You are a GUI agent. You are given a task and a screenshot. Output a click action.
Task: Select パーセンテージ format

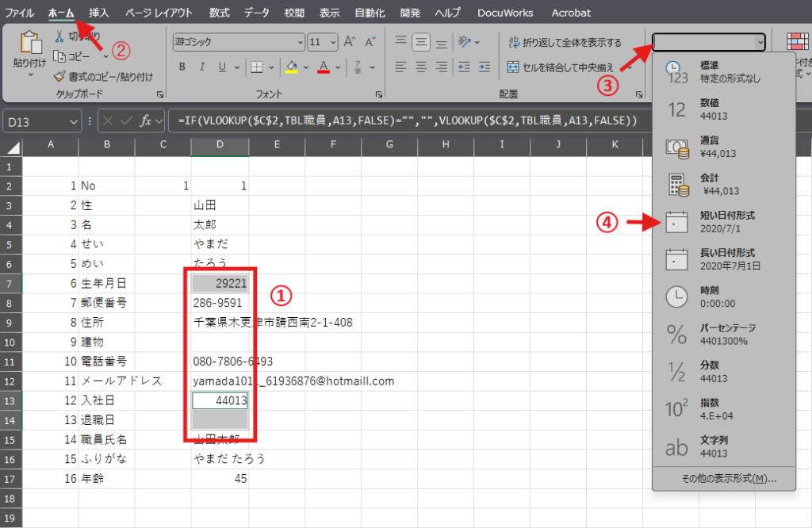[x=724, y=335]
